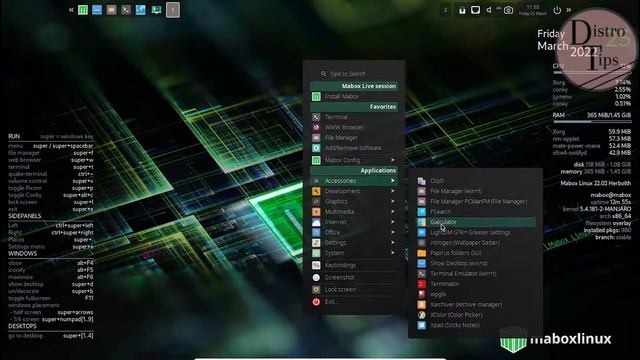
Task: Expand the Mabox Config submenu arrow
Action: (x=393, y=160)
